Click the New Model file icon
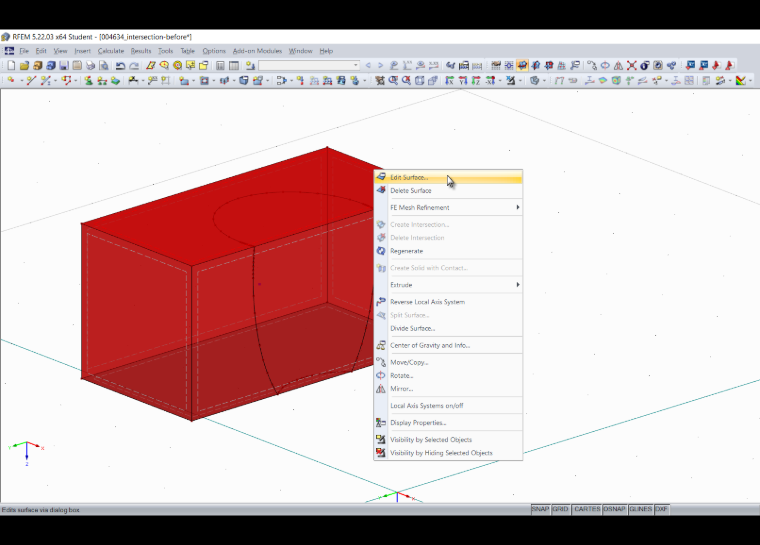 click(11, 65)
